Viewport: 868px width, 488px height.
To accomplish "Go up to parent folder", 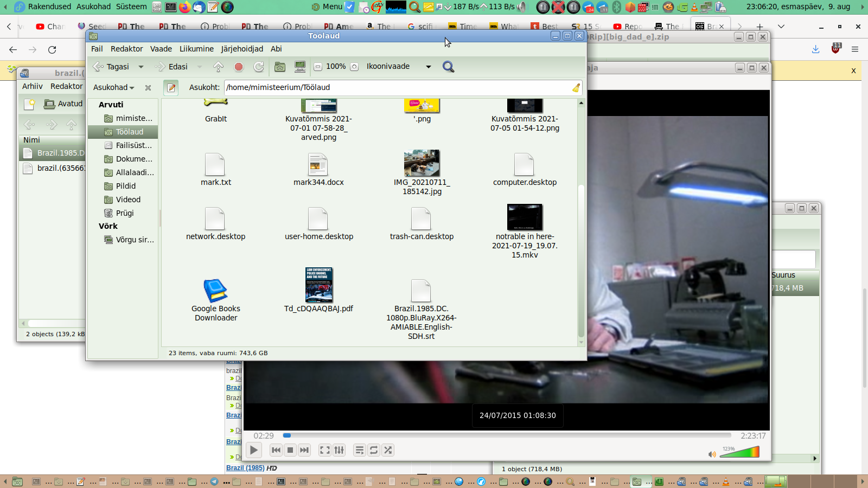I will coord(218,67).
